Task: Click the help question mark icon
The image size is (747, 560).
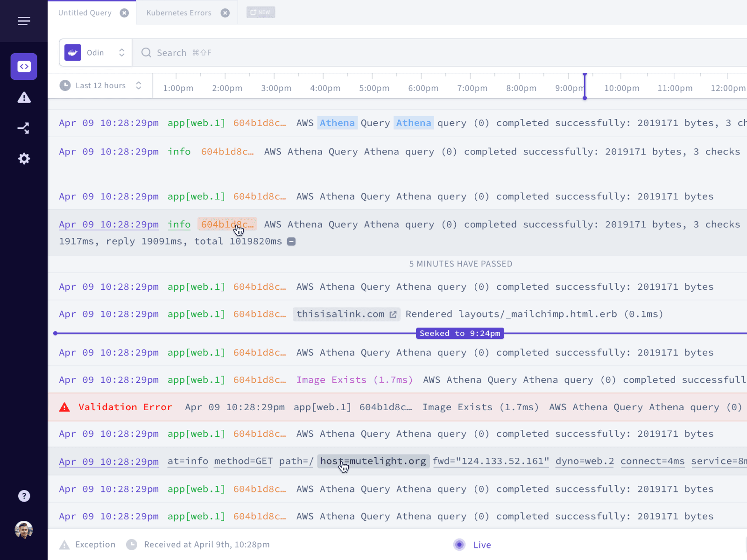Action: [24, 496]
